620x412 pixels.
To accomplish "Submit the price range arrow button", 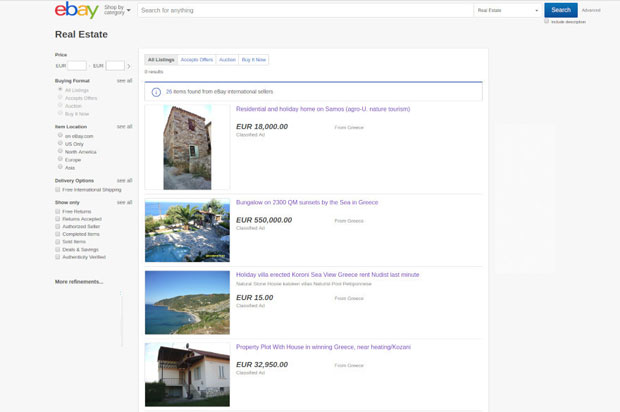I will [129, 66].
